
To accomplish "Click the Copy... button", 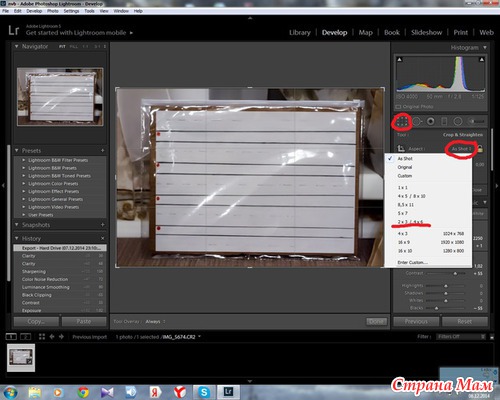I will tap(36, 321).
